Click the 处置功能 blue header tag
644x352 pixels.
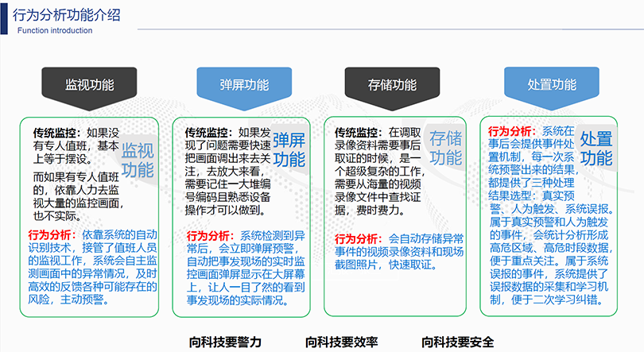click(x=552, y=88)
